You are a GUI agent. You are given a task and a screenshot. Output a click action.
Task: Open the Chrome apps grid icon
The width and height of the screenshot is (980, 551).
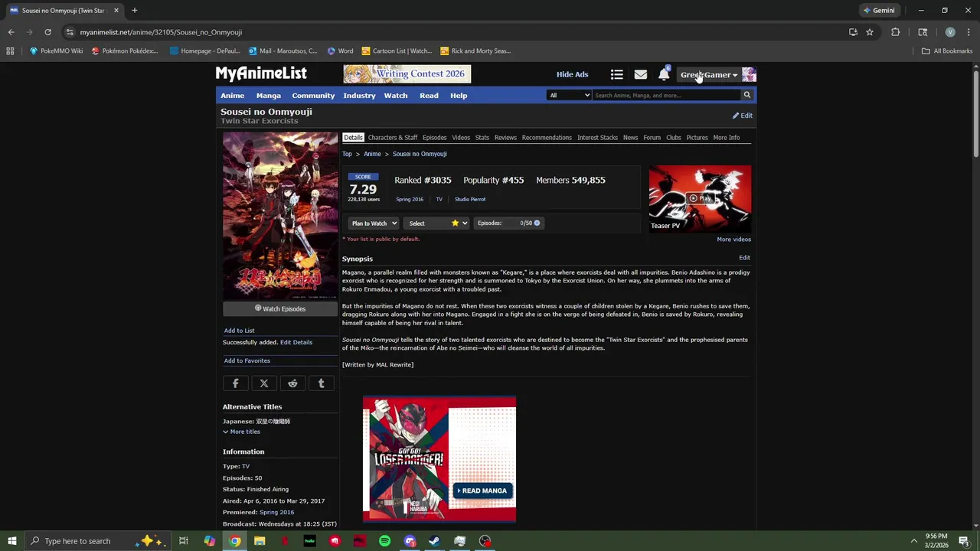point(10,51)
